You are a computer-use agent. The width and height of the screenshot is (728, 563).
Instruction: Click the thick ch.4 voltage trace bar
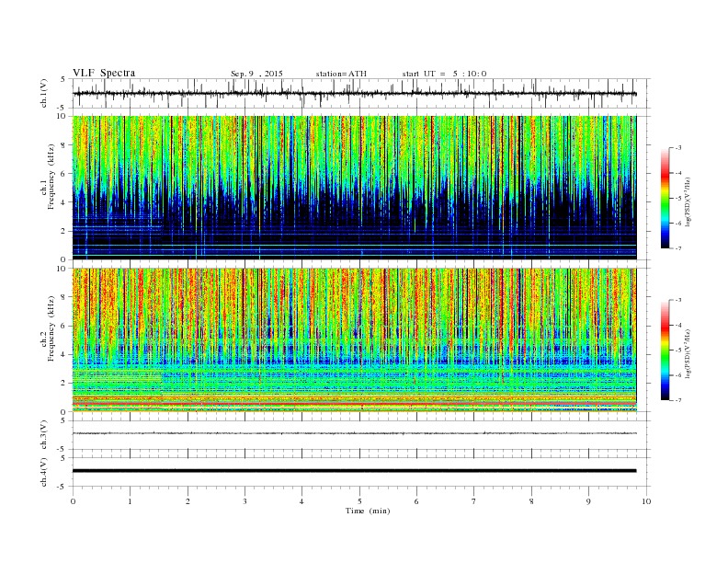coord(354,471)
